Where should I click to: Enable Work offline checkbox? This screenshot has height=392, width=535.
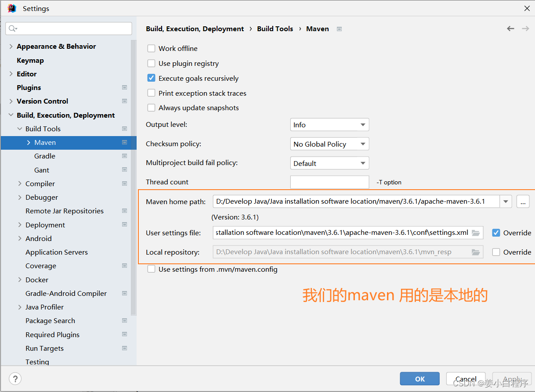(151, 48)
